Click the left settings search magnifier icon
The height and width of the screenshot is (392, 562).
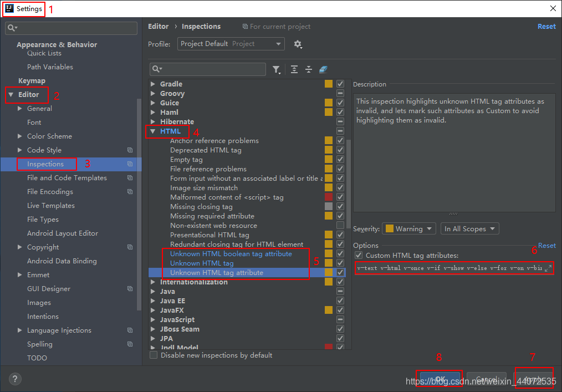pyautogui.click(x=12, y=28)
